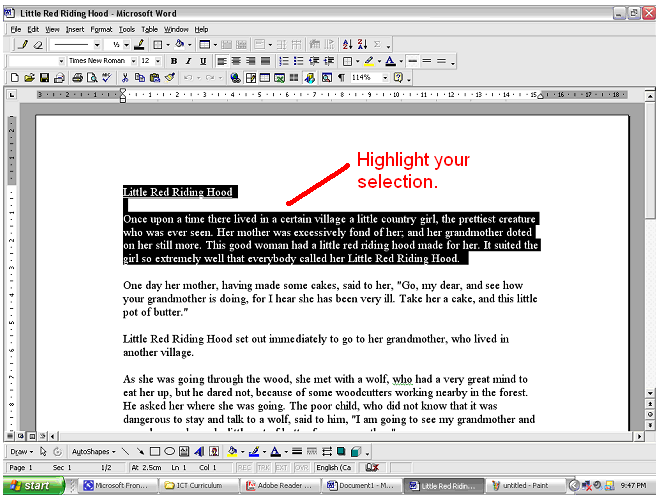Open the Tools menu
Screen dimensions: 662x500
pyautogui.click(x=127, y=29)
